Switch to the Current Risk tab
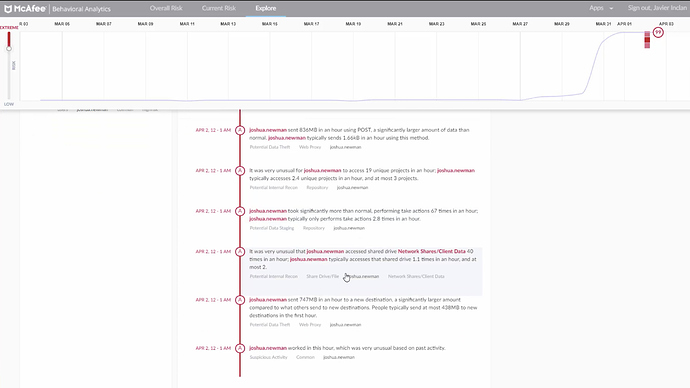This screenshot has height=388, width=690. [219, 8]
